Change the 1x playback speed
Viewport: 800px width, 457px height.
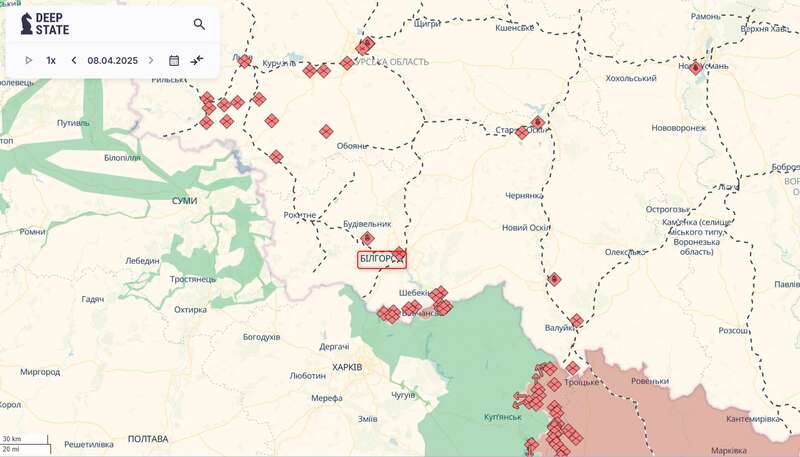pos(51,60)
